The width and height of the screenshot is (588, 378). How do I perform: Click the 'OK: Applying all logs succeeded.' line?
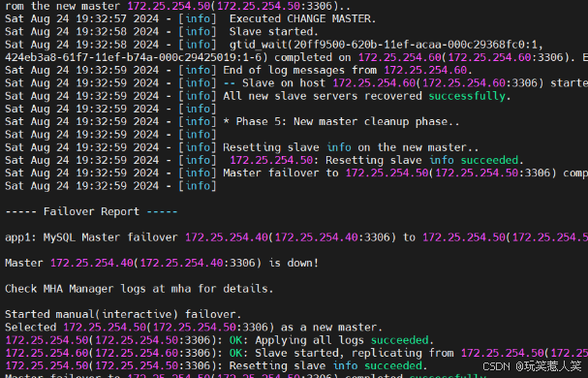[219, 340]
